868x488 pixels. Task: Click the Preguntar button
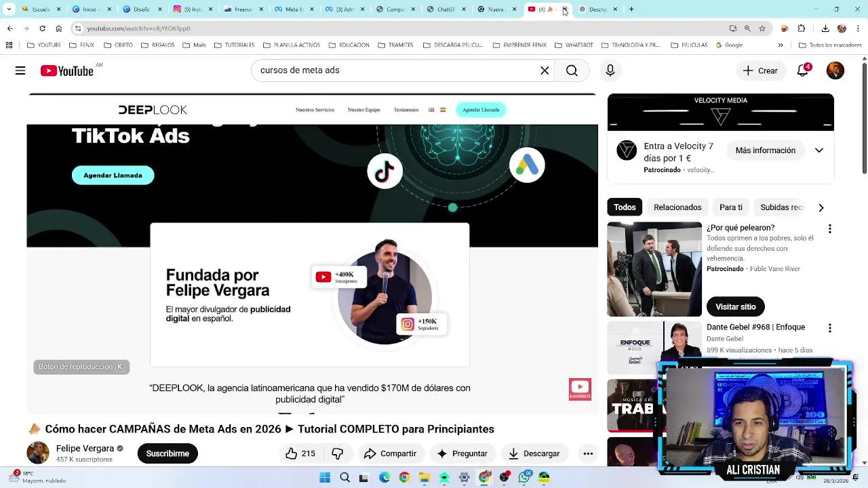point(462,453)
